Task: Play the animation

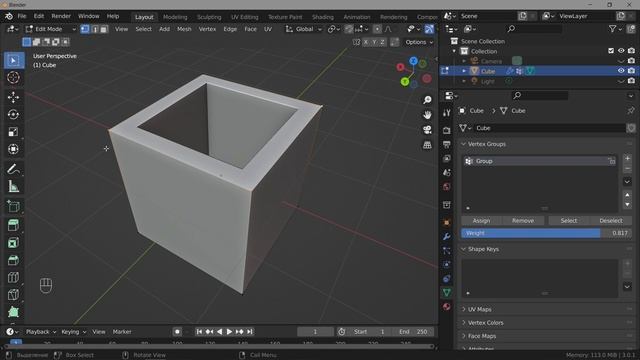Action: 229,332
